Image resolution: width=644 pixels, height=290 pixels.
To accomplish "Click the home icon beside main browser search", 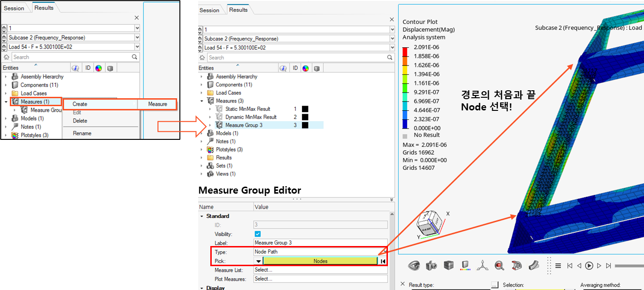I will coord(202,58).
